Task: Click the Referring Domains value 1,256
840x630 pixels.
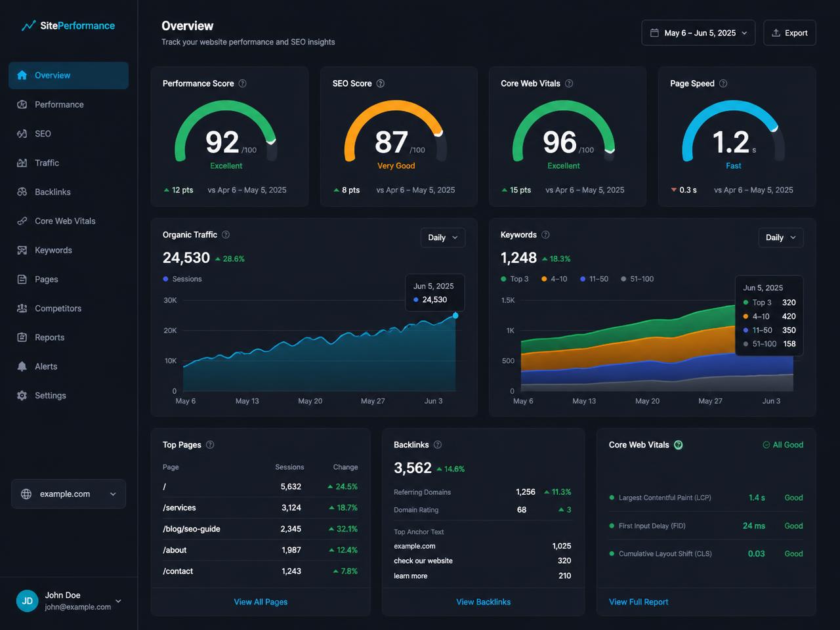Action: point(526,492)
